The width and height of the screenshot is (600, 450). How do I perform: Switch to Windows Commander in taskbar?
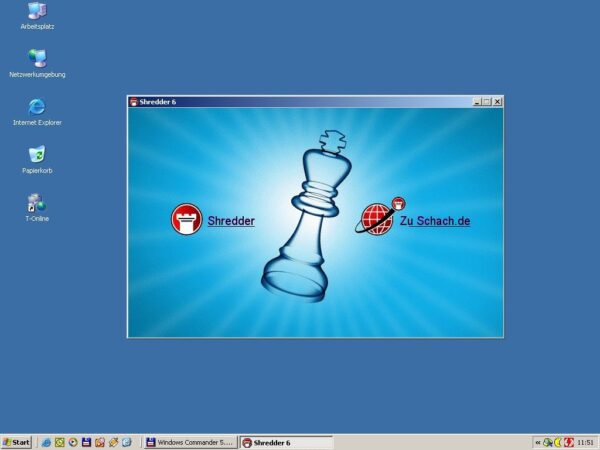tap(189, 442)
